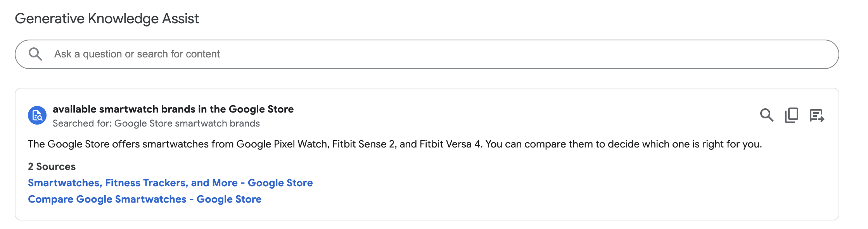The image size is (868, 229).
Task: Click the search icon on the answer card
Action: tap(766, 115)
